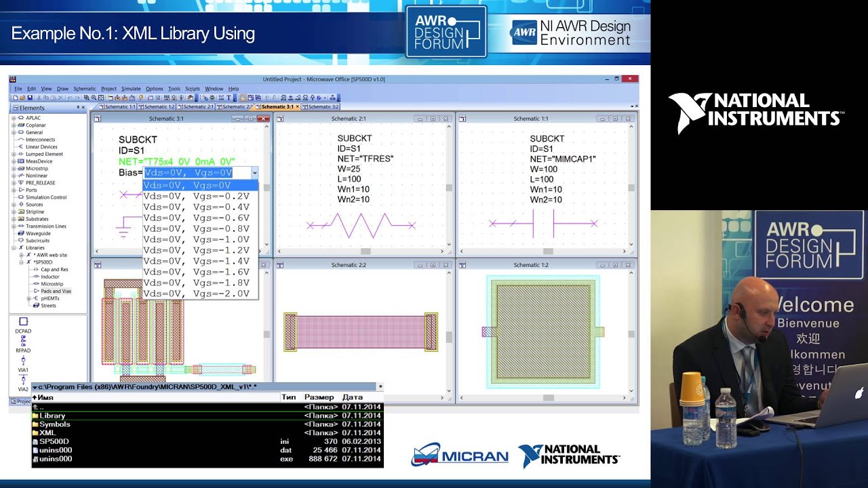Select the RFPAD element symbol

pos(23,341)
